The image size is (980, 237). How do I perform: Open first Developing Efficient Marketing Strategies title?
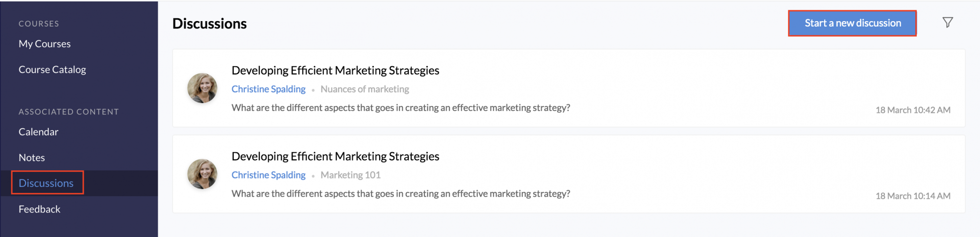point(335,71)
